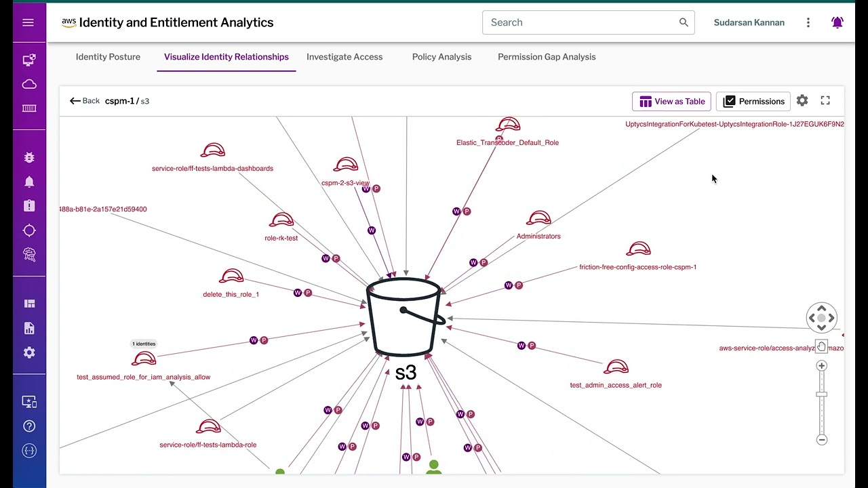Go to the Permission Gap Analysis tab
Screen dimensions: 868x488
click(547, 57)
